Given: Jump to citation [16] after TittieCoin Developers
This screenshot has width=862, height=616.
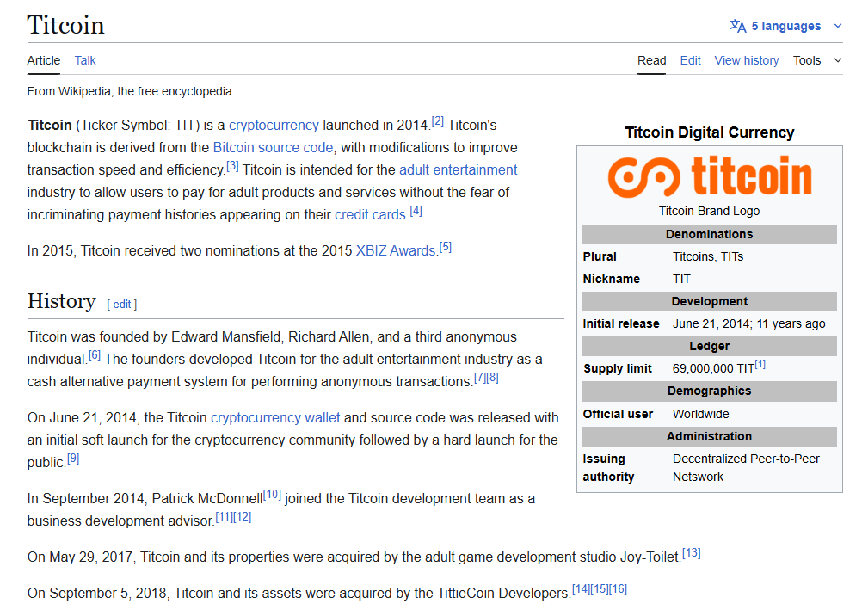Looking at the screenshot, I should [618, 589].
